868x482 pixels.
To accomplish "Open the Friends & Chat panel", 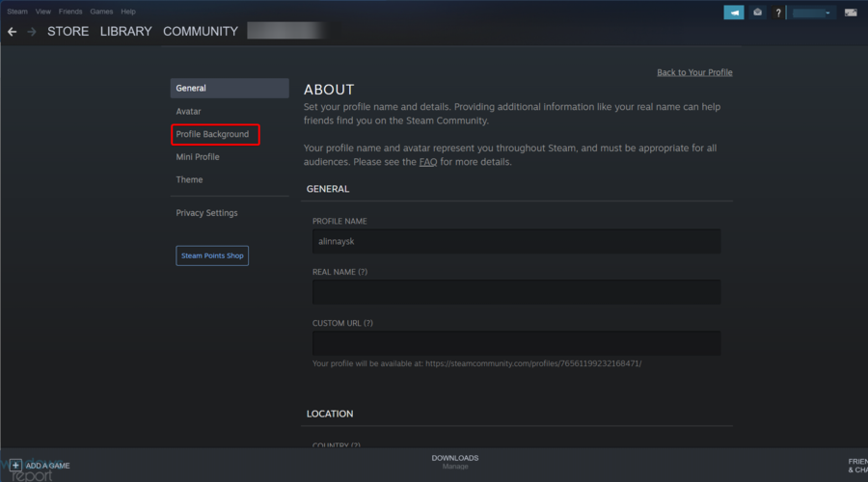I will click(857, 466).
